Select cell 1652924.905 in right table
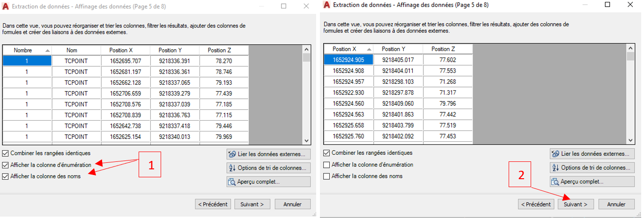The image size is (644, 218). click(348, 60)
